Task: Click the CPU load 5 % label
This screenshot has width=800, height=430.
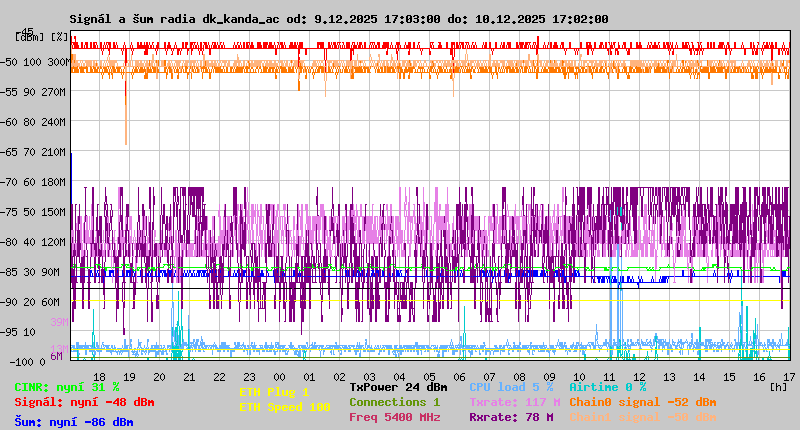Action: 511,387
